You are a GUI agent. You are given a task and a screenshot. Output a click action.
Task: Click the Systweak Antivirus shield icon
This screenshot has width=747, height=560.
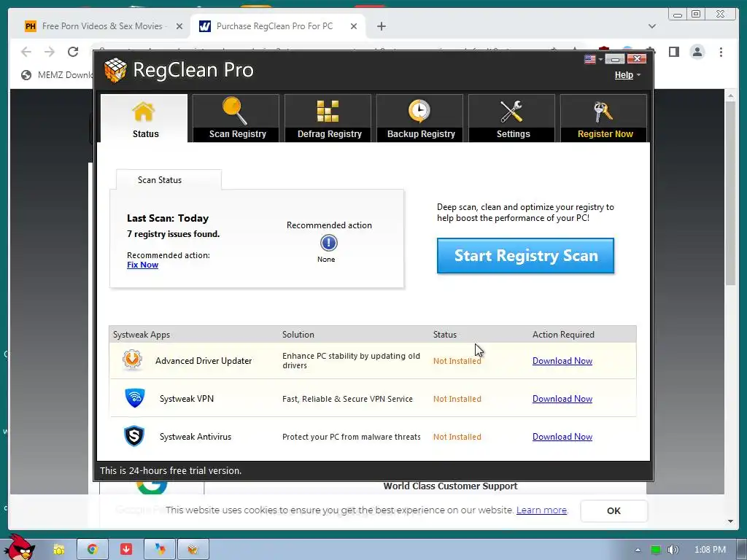(134, 436)
